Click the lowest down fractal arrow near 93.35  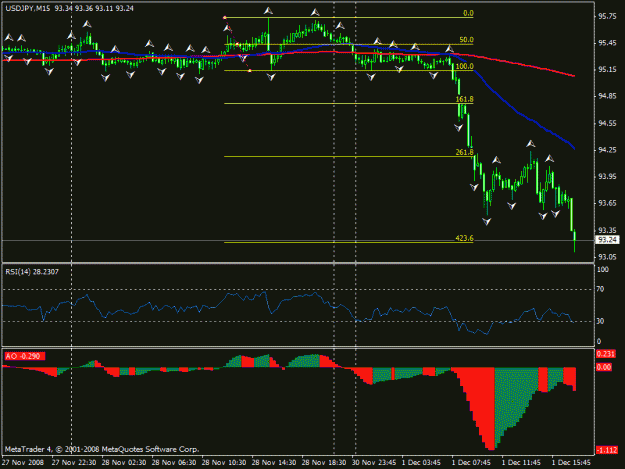tap(486, 222)
